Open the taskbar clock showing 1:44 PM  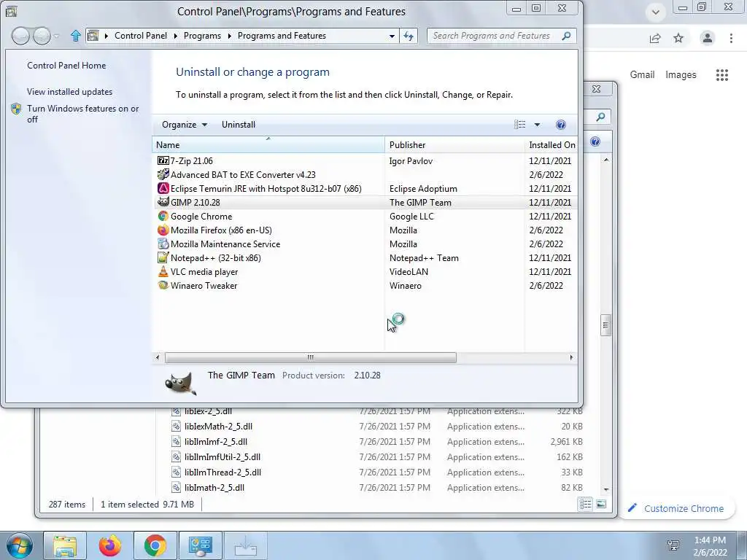click(x=710, y=546)
